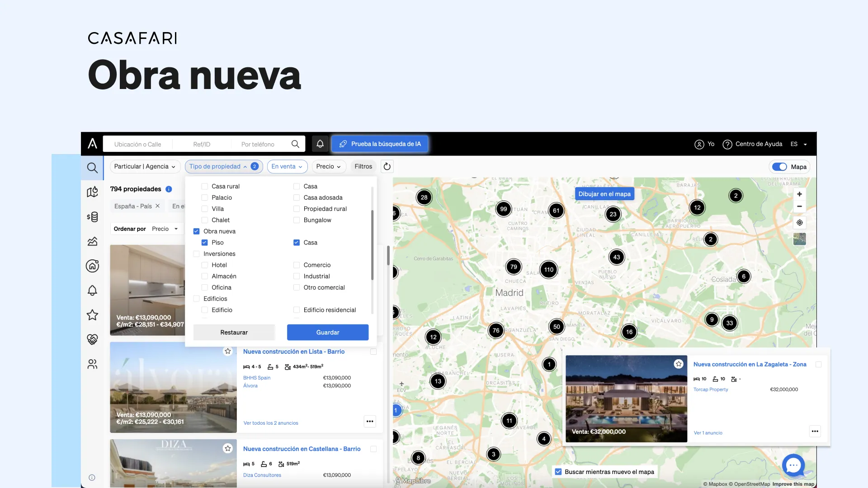Open the market chart sidebar icon

pos(92,241)
